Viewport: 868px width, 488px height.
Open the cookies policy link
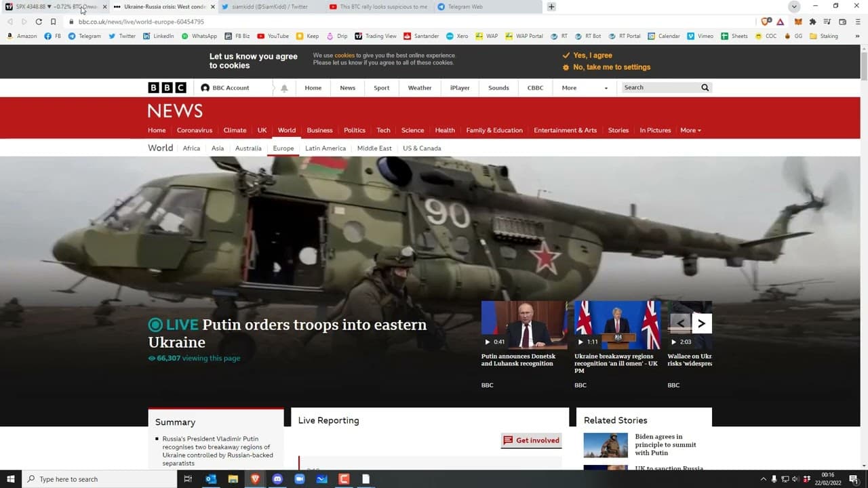click(x=344, y=56)
